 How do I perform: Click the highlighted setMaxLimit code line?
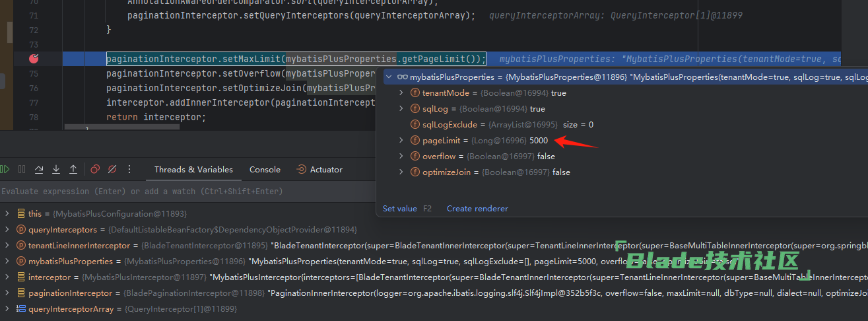[x=296, y=59]
